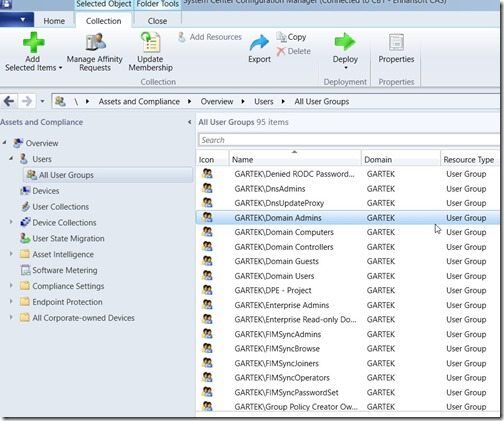This screenshot has height=421, width=504.
Task: Open the Add Selected Items dropdown arrow
Action: 60,68
